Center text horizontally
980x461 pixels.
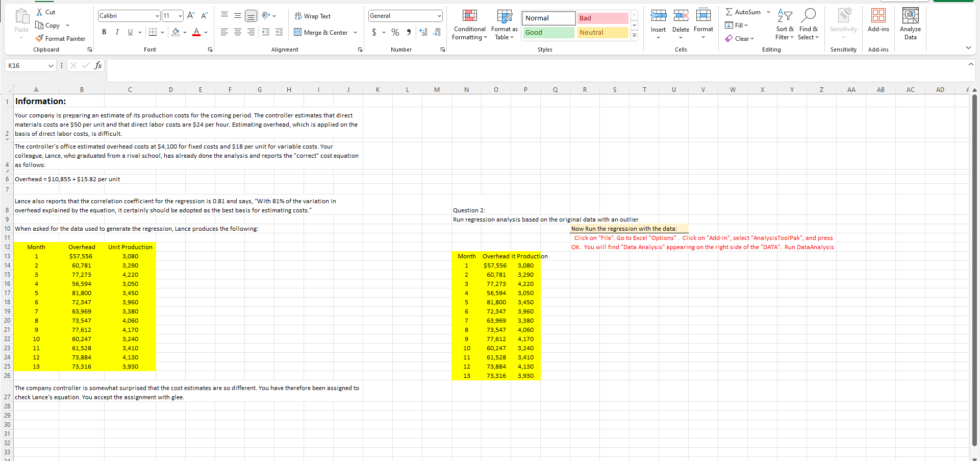[238, 32]
